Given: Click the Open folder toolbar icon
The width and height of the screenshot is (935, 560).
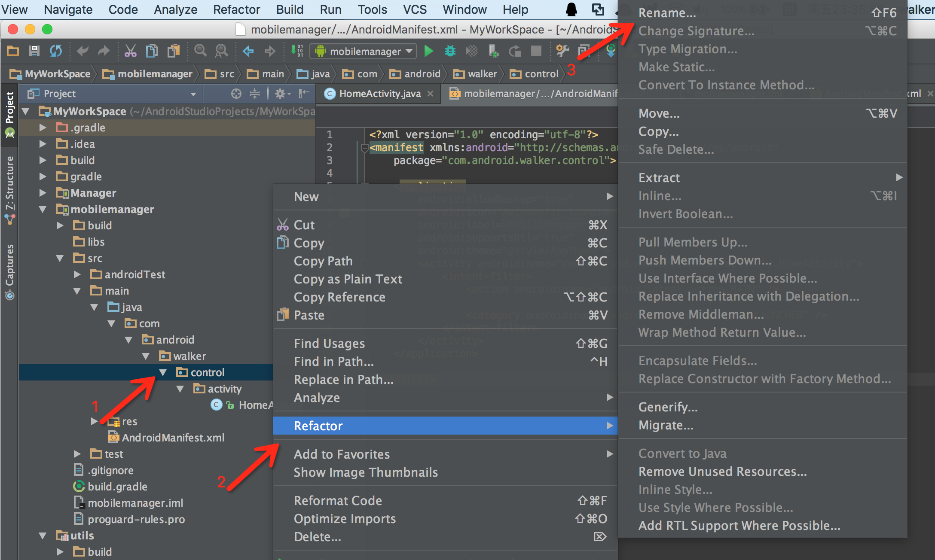Looking at the screenshot, I should click(x=13, y=51).
